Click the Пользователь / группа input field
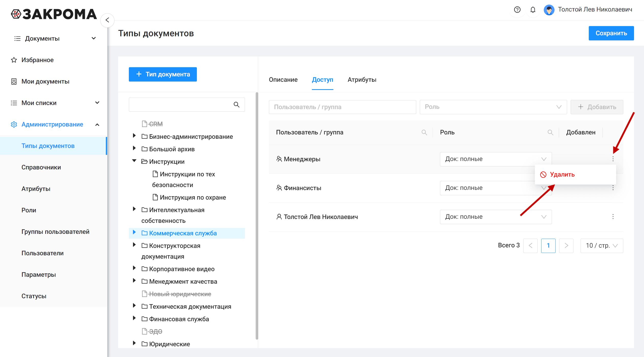The width and height of the screenshot is (644, 357). pyautogui.click(x=342, y=107)
